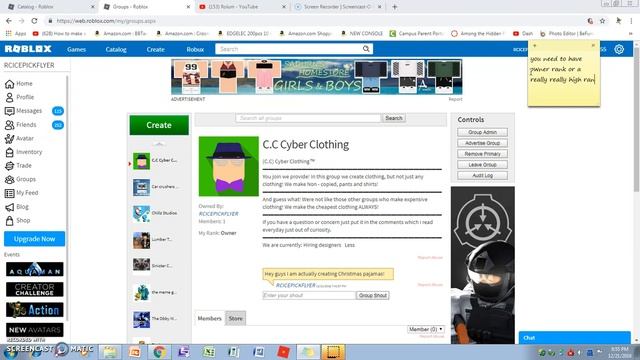Open the Catalog menu
This screenshot has width=640, height=360.
pyautogui.click(x=116, y=49)
